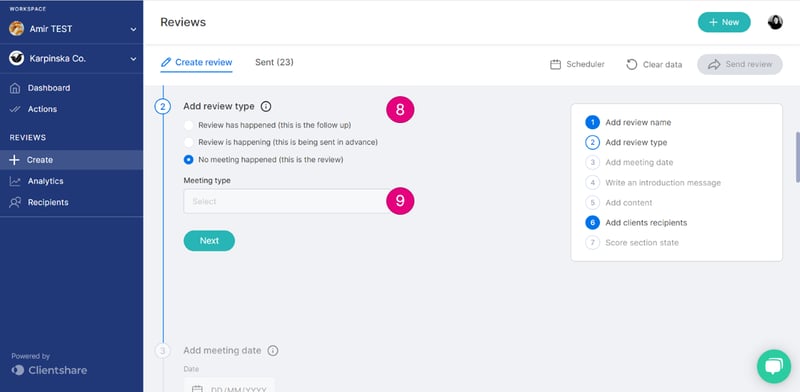Screen dimensions: 800x392
Task: Click the calendar icon in the Date field
Action: [197, 389]
